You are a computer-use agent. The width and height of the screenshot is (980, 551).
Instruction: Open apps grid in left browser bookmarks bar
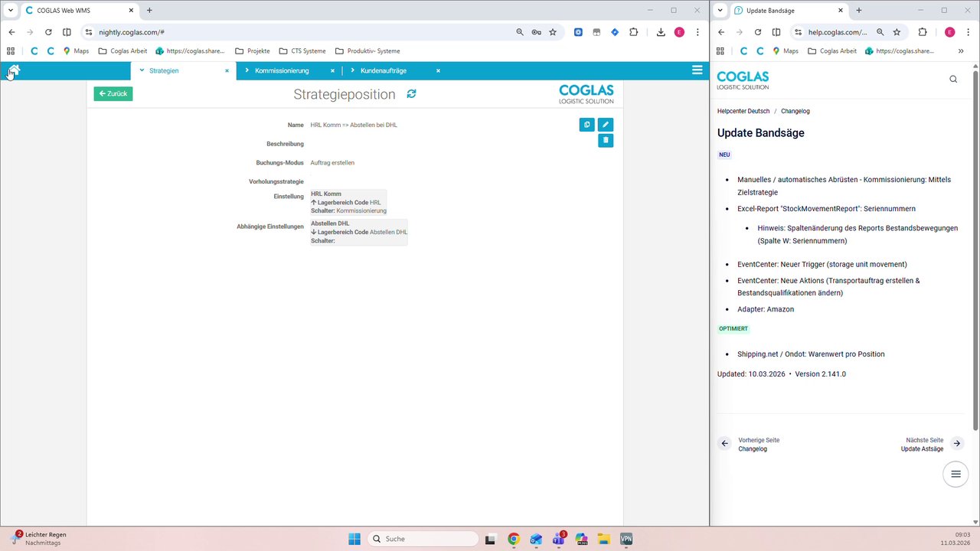(x=11, y=51)
